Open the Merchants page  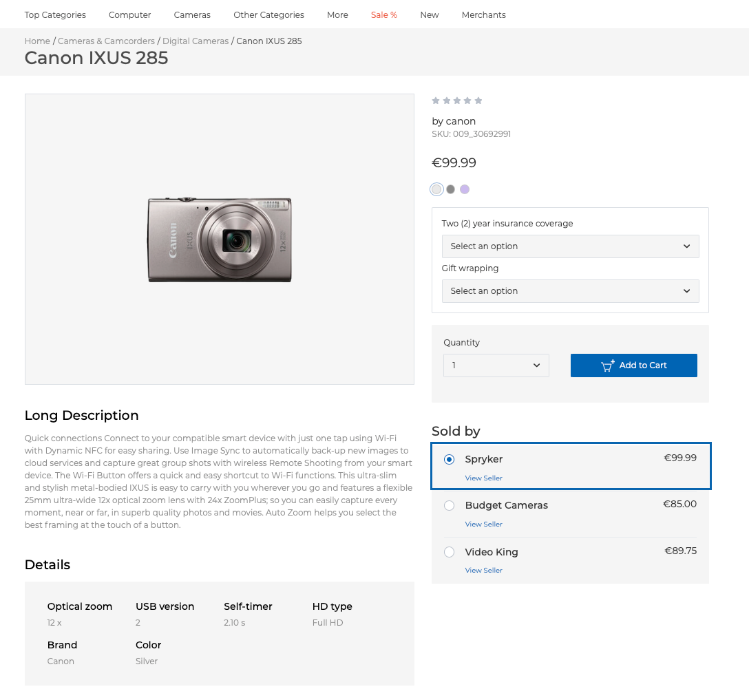pyautogui.click(x=484, y=15)
